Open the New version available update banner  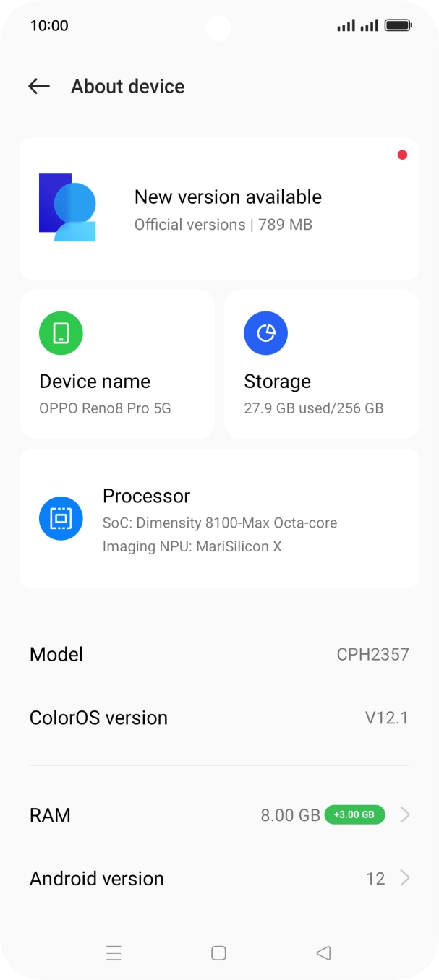pos(219,208)
